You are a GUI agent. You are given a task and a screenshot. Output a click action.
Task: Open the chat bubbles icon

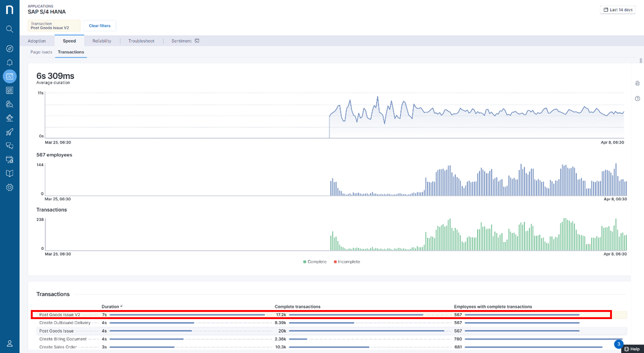pos(10,146)
